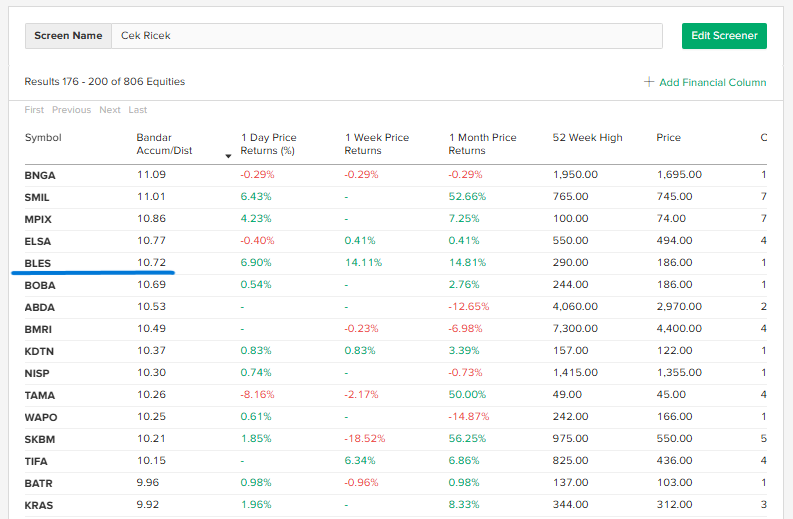Image resolution: width=793 pixels, height=519 pixels.
Task: Jump to the First results page
Action: [34, 110]
